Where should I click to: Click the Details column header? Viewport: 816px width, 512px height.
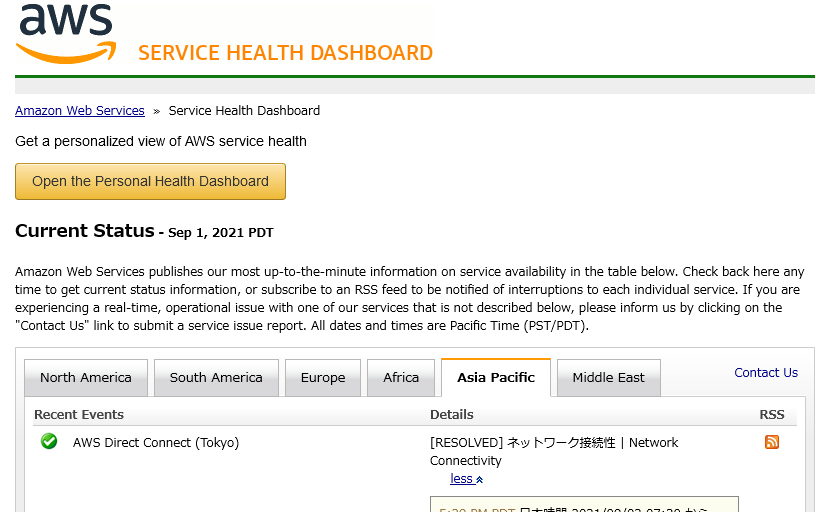pyautogui.click(x=451, y=415)
